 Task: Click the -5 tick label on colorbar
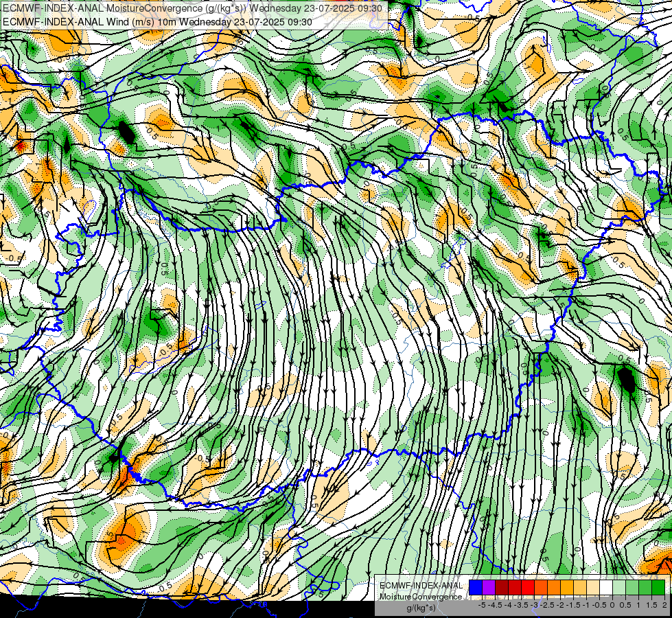(x=482, y=605)
